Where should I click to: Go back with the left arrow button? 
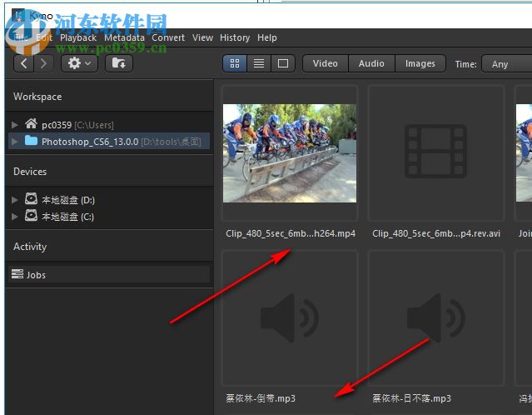coord(24,63)
